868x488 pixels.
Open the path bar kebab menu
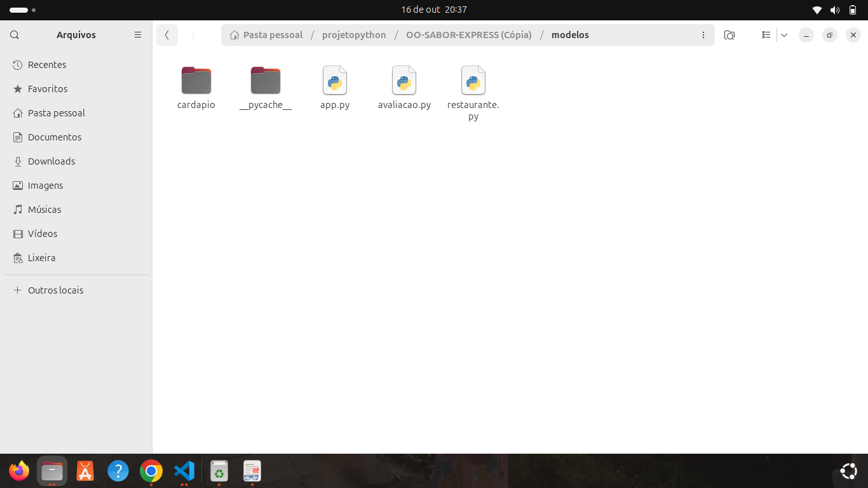point(703,35)
